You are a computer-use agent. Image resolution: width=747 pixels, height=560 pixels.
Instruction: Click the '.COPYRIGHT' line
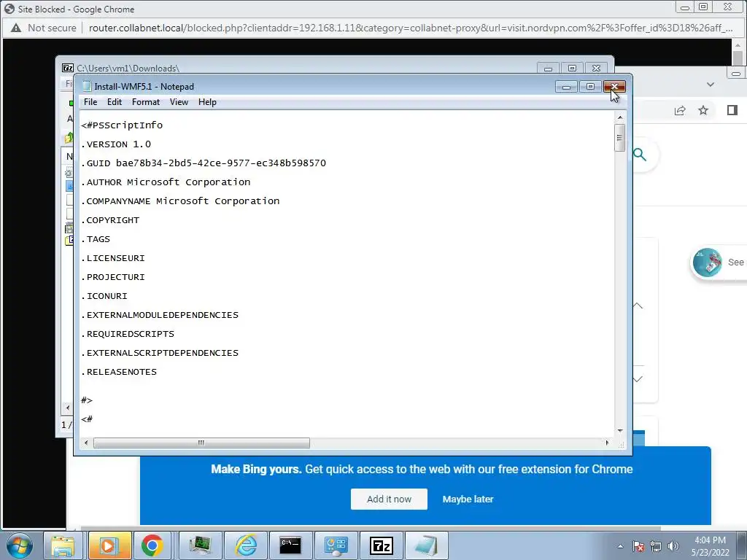pyautogui.click(x=110, y=220)
